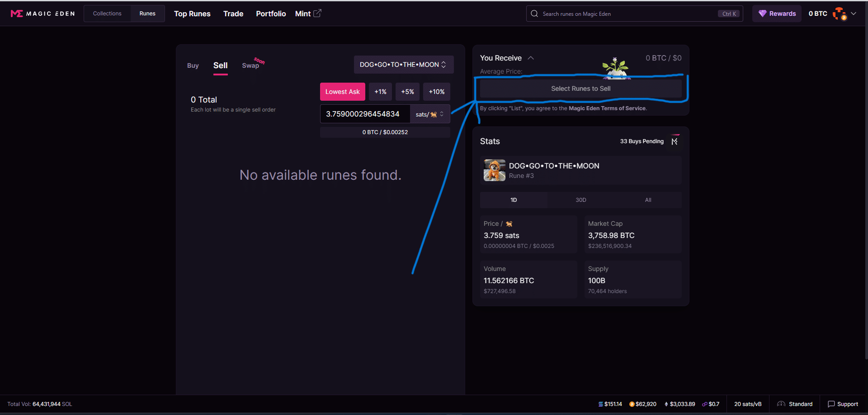Click the search magnifier icon
This screenshot has height=415, width=868.
coord(534,14)
